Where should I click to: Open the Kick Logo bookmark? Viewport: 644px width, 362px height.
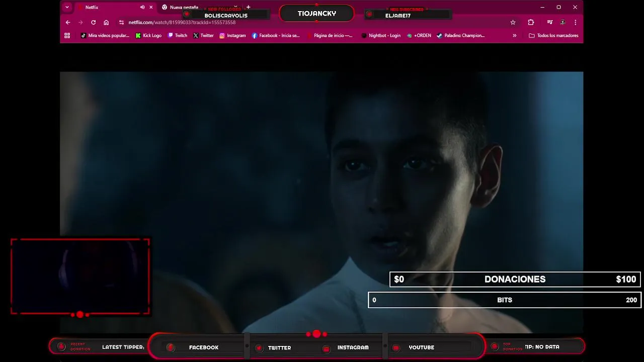pyautogui.click(x=149, y=35)
